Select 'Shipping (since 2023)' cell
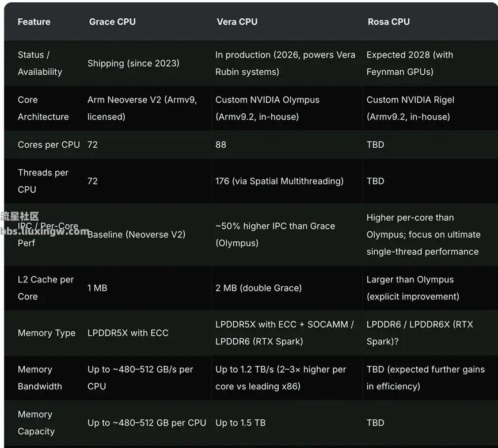The image size is (498, 448). [x=134, y=63]
